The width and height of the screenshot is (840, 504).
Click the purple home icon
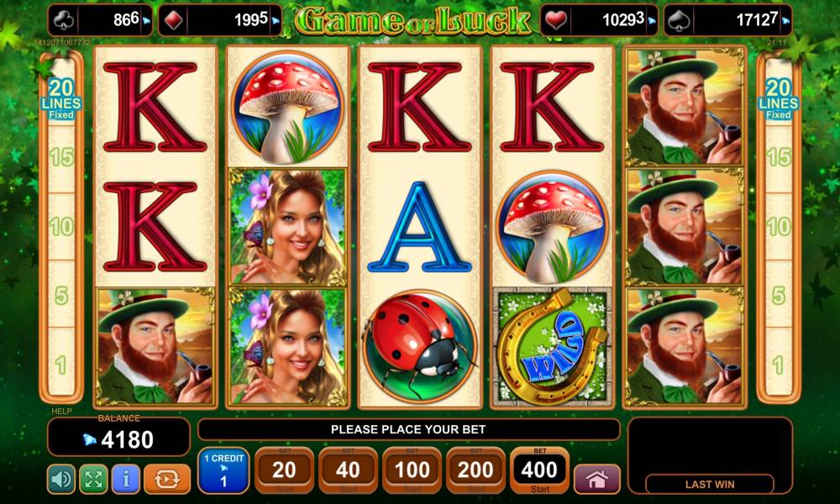(x=596, y=479)
